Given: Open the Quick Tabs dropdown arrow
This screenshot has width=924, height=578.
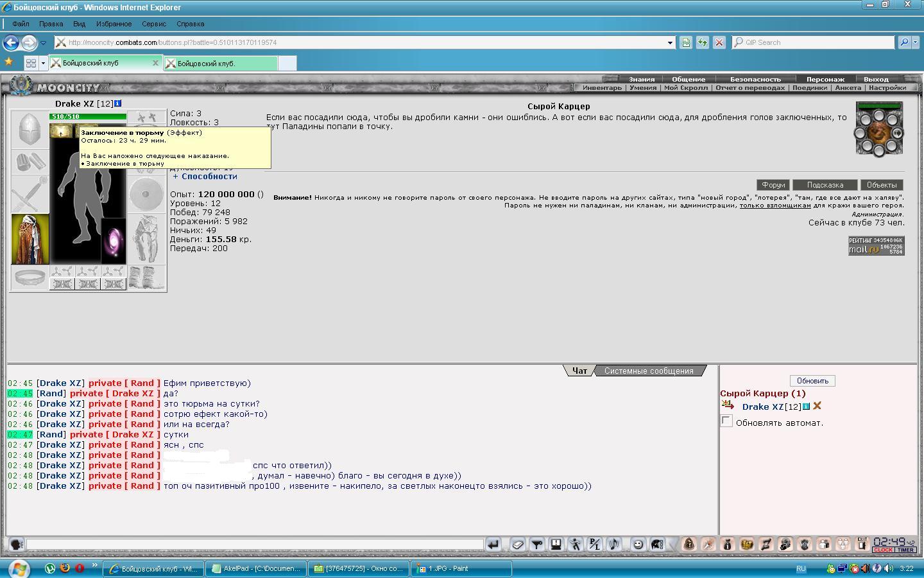Looking at the screenshot, I should coord(43,63).
